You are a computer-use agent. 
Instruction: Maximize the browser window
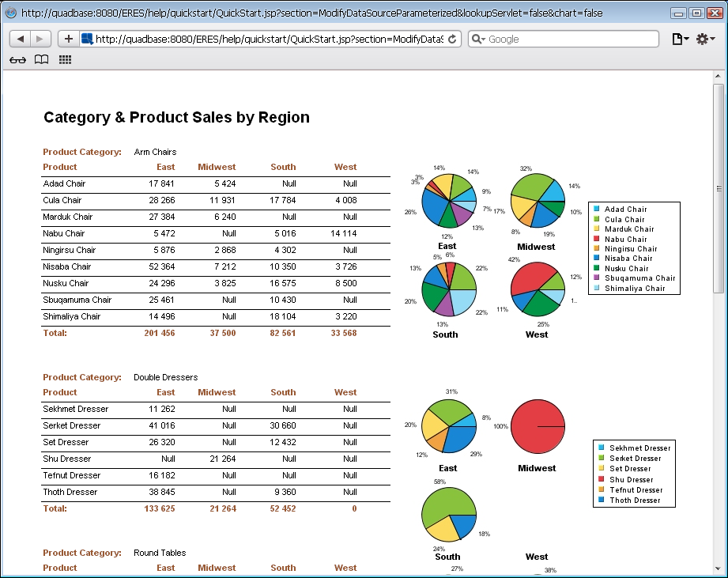pos(696,13)
